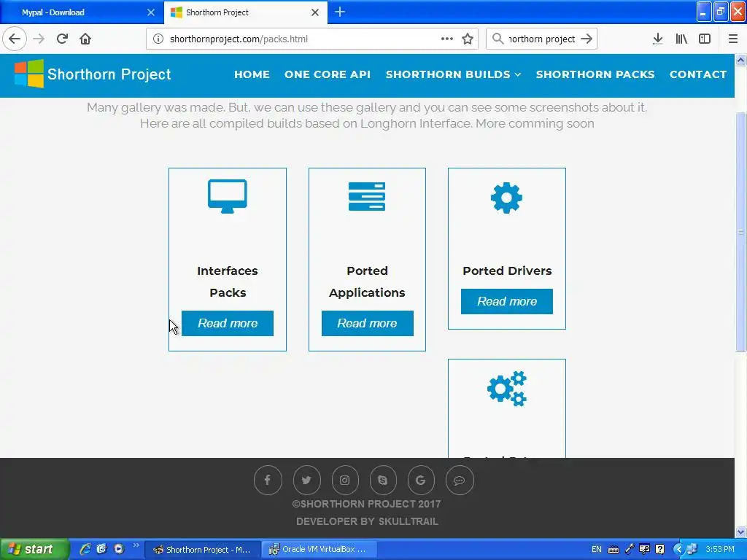
Task: Open ONE CORE API page
Action: pyautogui.click(x=328, y=74)
